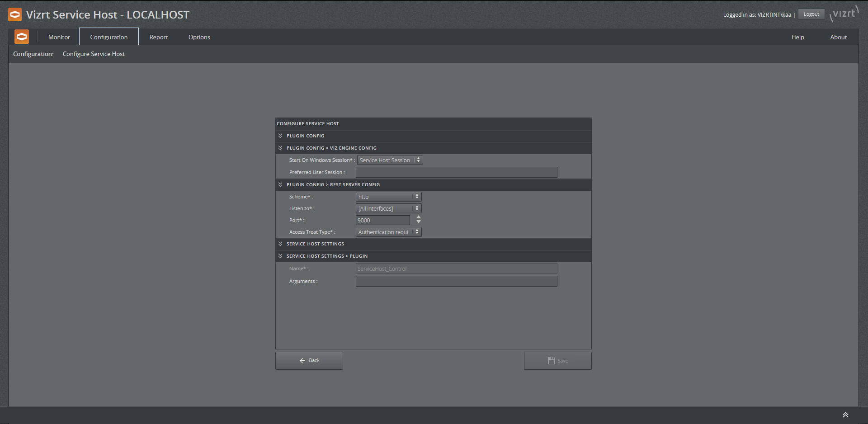This screenshot has height=424, width=868.
Task: Click the Logout button
Action: pyautogui.click(x=811, y=14)
